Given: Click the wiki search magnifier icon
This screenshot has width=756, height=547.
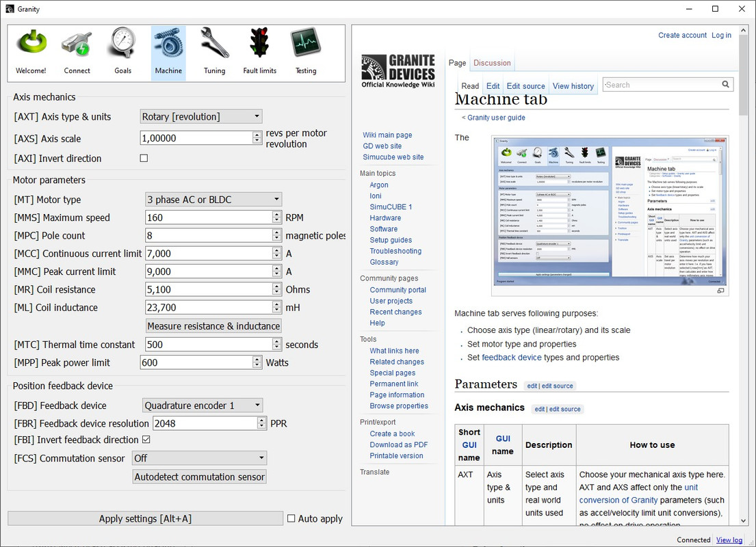Looking at the screenshot, I should pyautogui.click(x=725, y=84).
